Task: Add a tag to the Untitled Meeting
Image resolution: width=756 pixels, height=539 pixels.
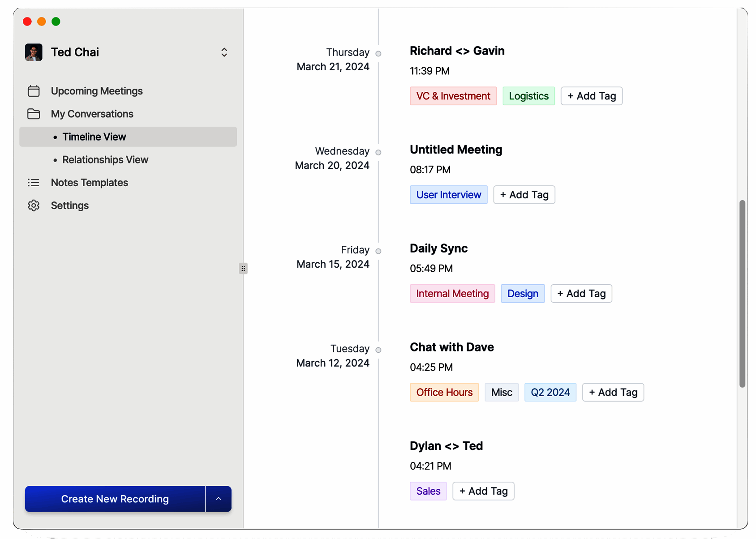Action: pos(524,195)
